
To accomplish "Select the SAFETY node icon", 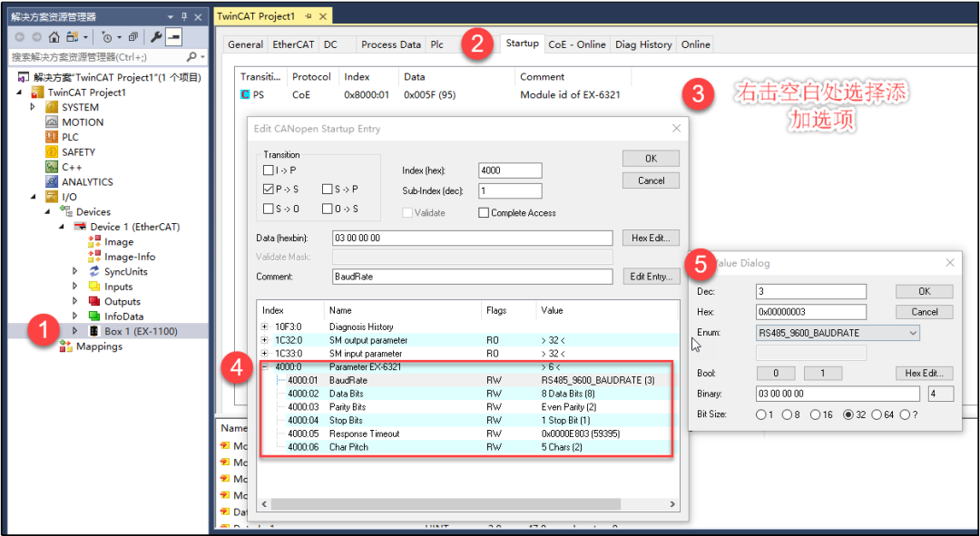I will click(x=52, y=152).
